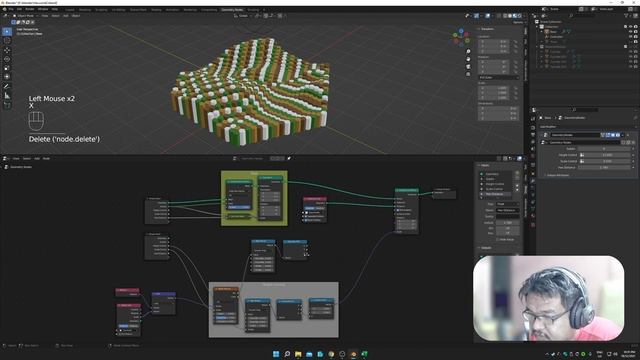Open the viewport Object menu

pos(76,16)
